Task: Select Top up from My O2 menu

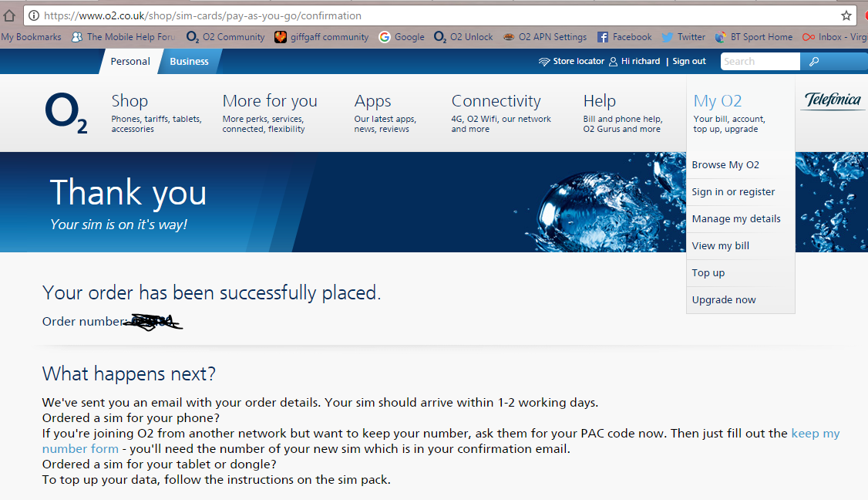Action: click(x=708, y=273)
